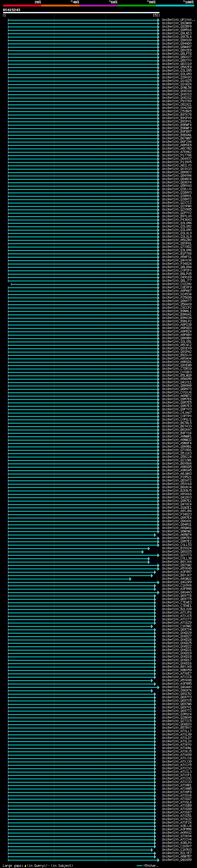Open the hit UniRef100_Q9ZRP9
This screenshot has width=197, height=868.
click(177, 26)
